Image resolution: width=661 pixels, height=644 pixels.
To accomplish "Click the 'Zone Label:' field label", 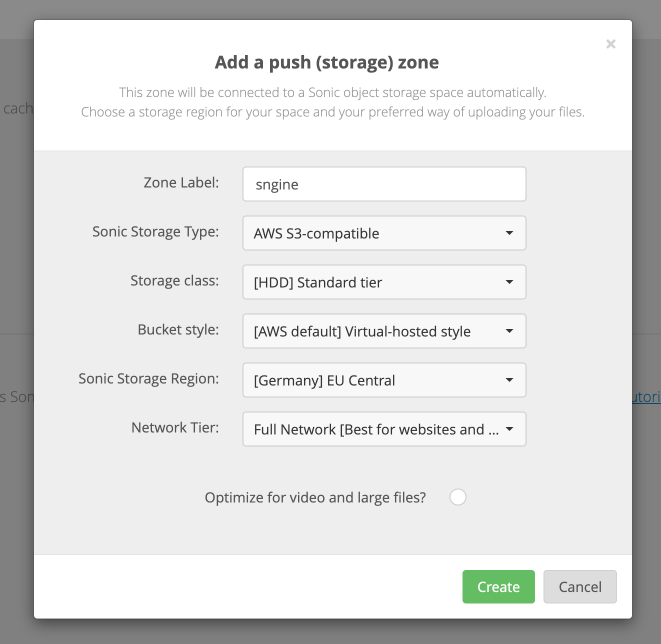I will 181,182.
